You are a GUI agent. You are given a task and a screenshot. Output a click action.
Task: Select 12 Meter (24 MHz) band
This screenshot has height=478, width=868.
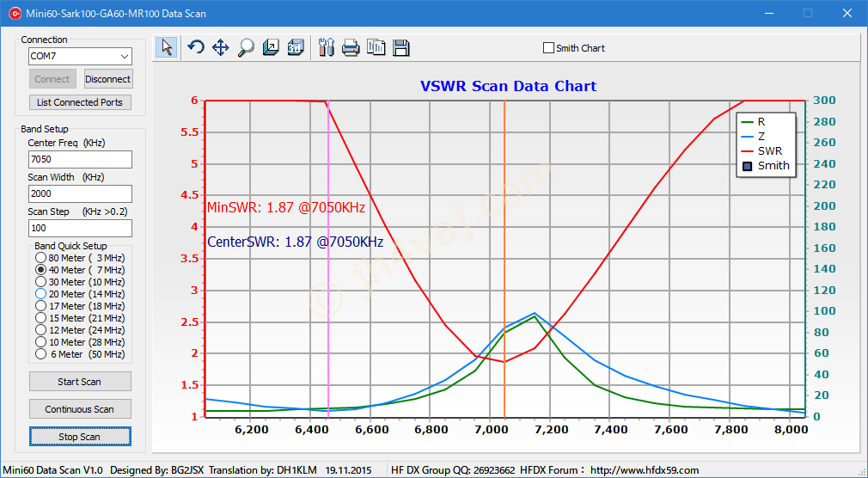tap(40, 330)
